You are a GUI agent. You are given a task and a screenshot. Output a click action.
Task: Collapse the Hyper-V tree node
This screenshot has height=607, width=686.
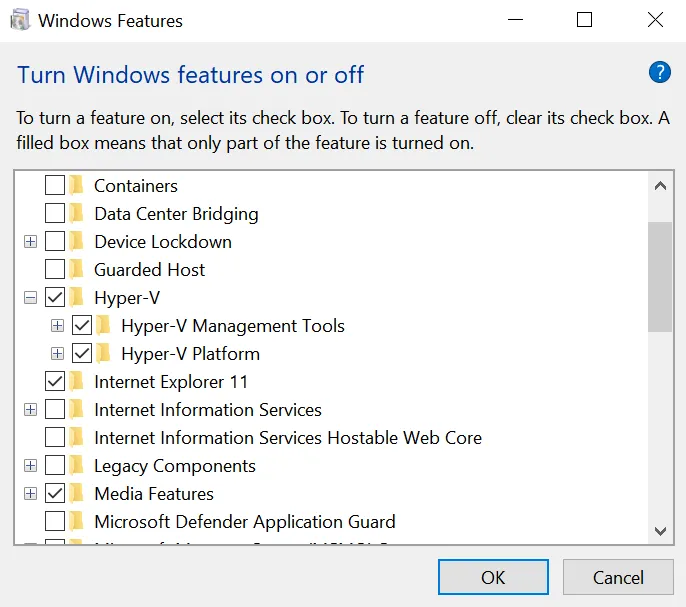tap(30, 298)
